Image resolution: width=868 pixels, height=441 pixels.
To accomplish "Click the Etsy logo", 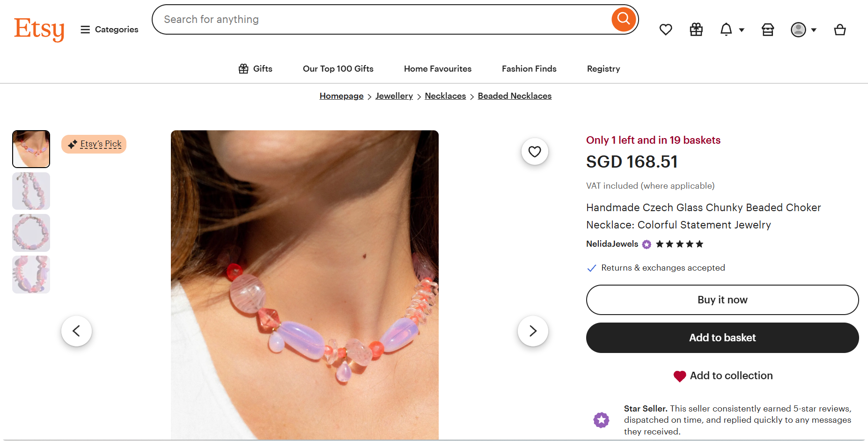I will 39,29.
